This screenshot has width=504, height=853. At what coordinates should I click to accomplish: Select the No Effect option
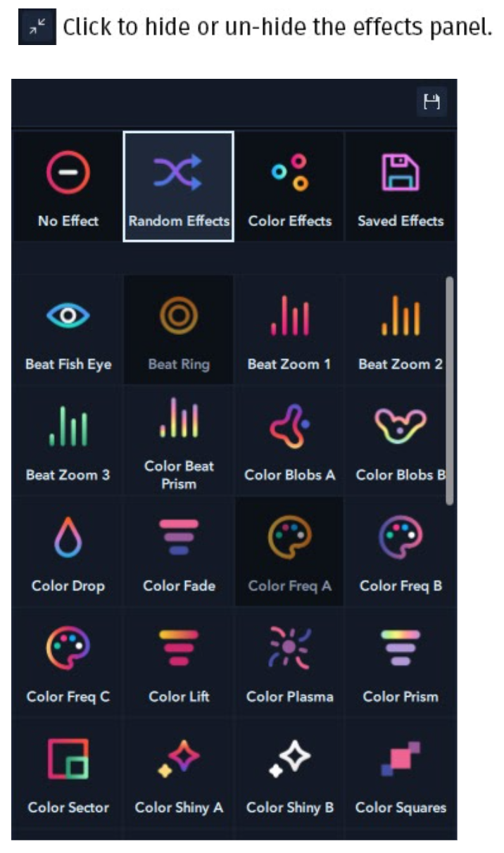pyautogui.click(x=68, y=187)
